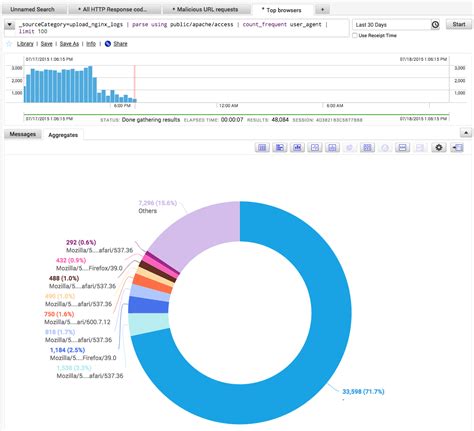The image size is (474, 431).
Task: Open the time range clock icon
Action: coord(435,25)
